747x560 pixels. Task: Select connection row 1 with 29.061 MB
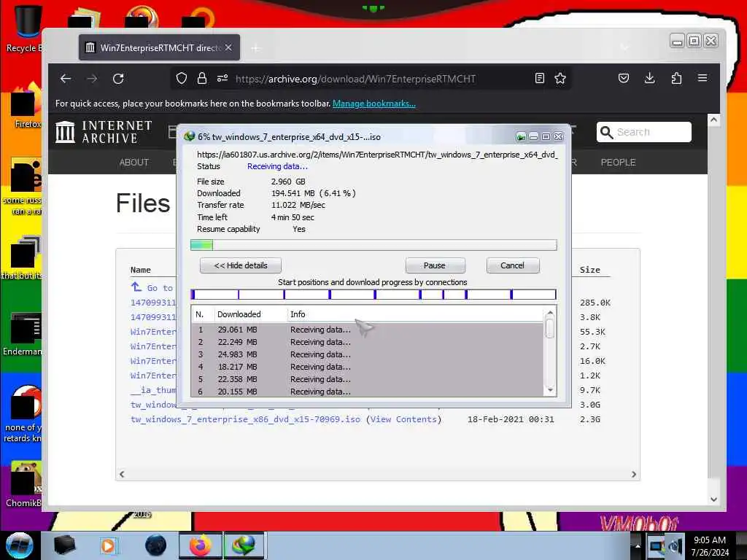(x=367, y=330)
